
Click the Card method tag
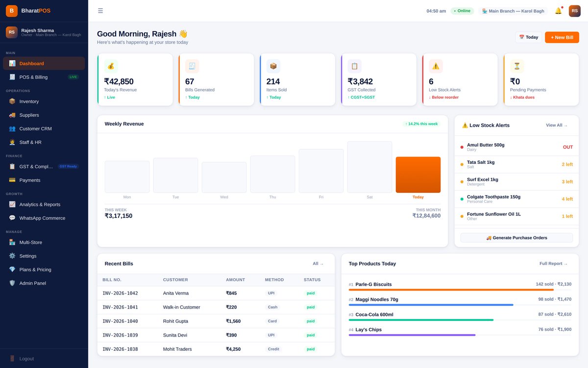(272, 321)
